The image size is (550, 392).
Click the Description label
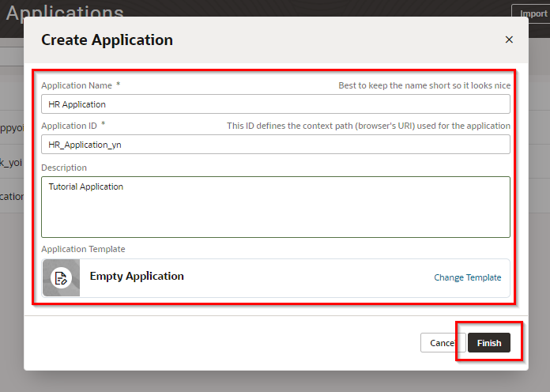coord(64,168)
